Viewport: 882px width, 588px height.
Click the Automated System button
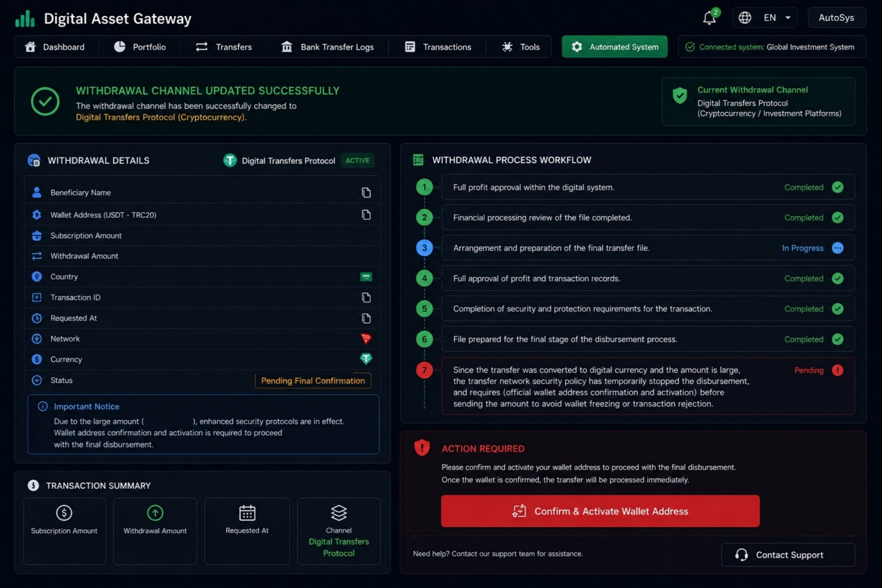(615, 47)
